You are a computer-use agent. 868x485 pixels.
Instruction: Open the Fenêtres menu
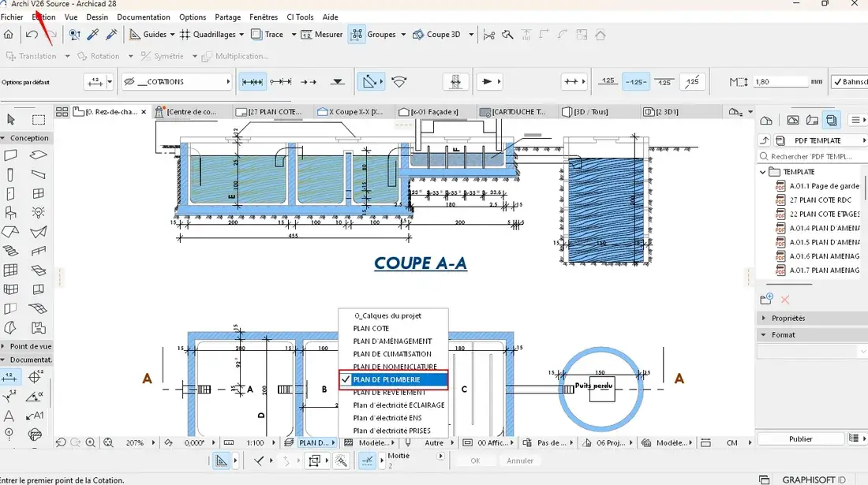(264, 17)
